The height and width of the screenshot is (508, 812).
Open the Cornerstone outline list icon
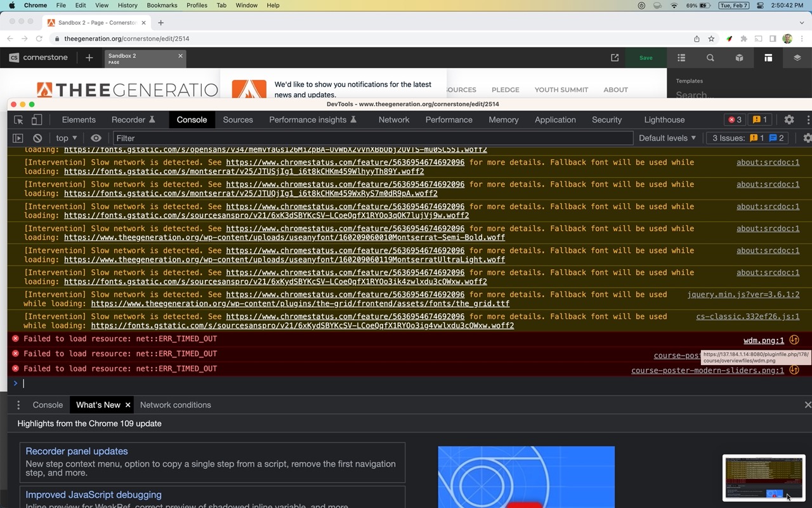[681, 58]
